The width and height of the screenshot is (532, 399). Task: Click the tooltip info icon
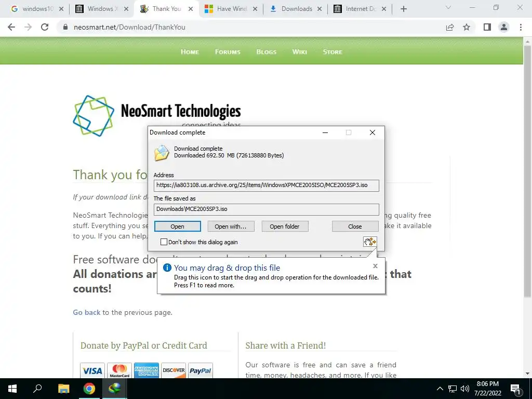167,268
